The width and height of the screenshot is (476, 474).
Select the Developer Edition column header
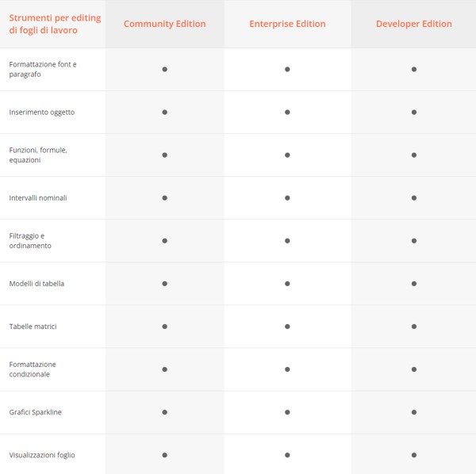pos(413,24)
